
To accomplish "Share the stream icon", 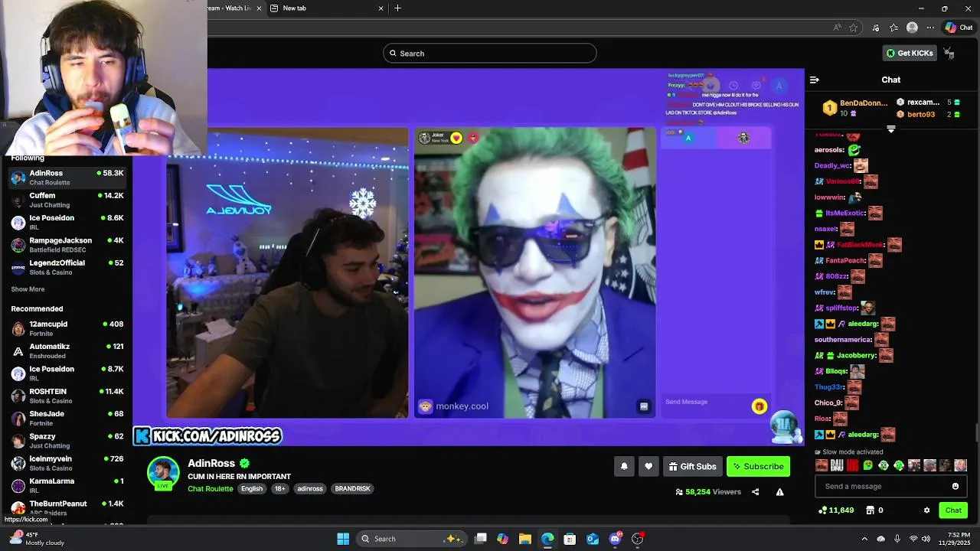I will tap(755, 492).
